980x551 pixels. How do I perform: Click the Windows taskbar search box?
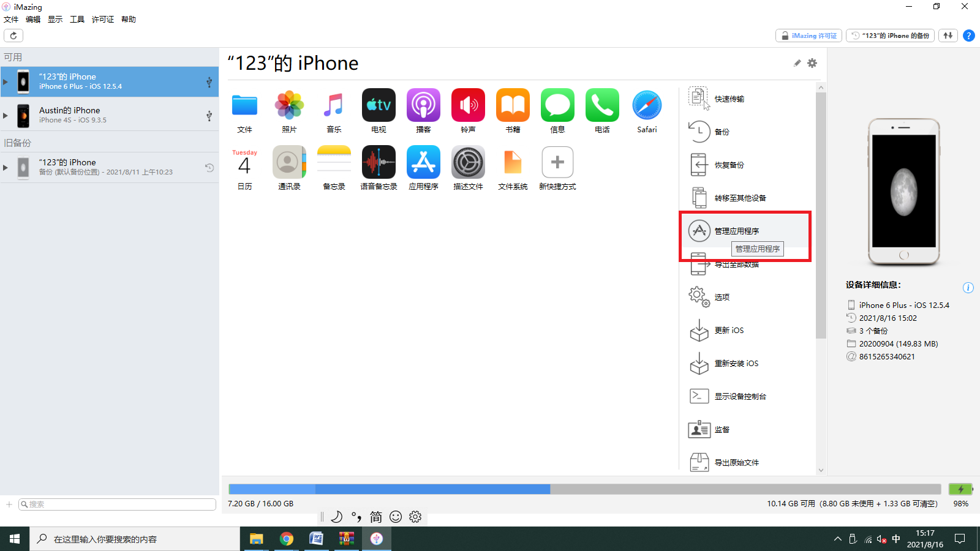[x=135, y=539]
